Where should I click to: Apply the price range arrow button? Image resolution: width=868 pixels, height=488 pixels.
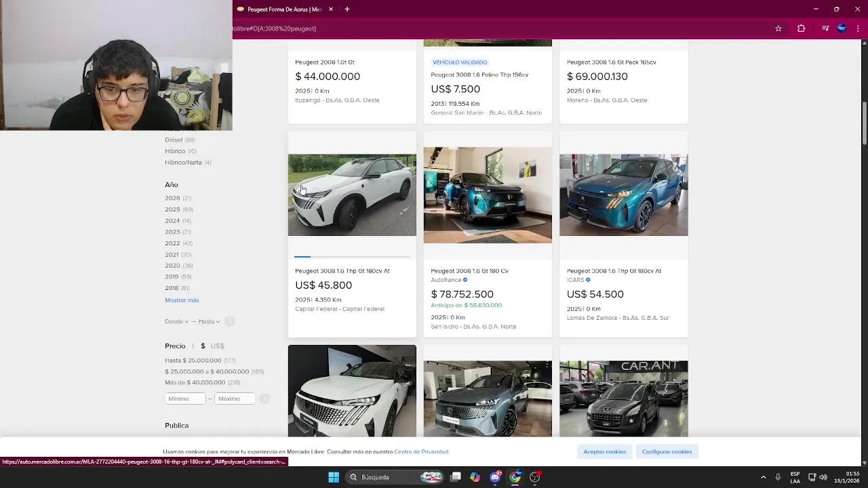(x=264, y=399)
